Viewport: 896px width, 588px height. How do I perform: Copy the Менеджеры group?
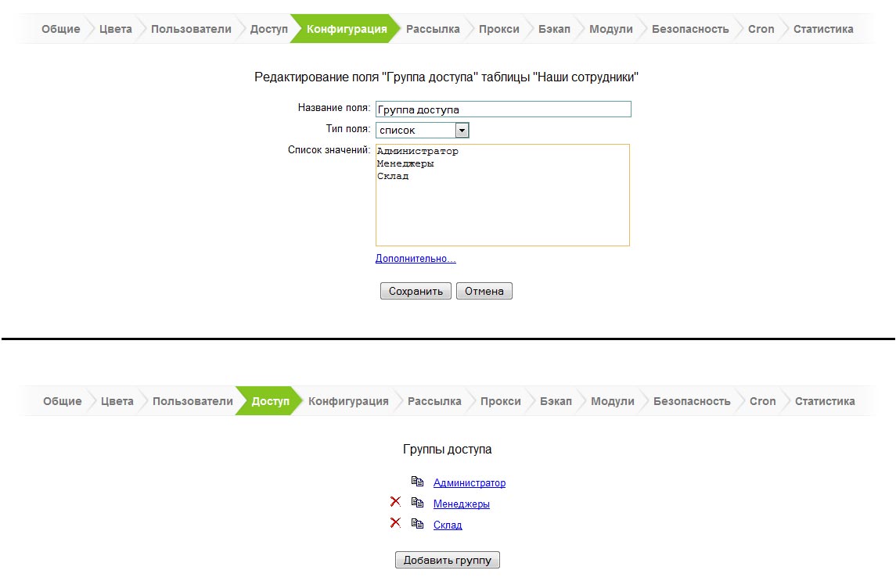coord(418,504)
